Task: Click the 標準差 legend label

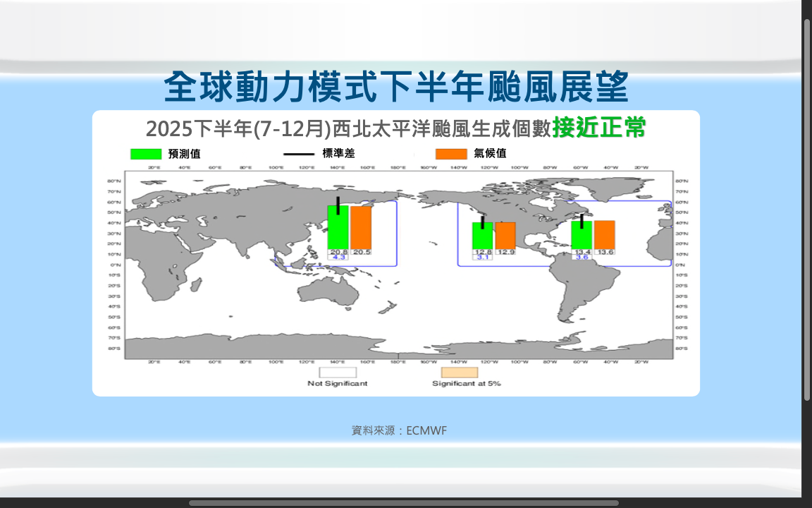Action: [x=338, y=153]
